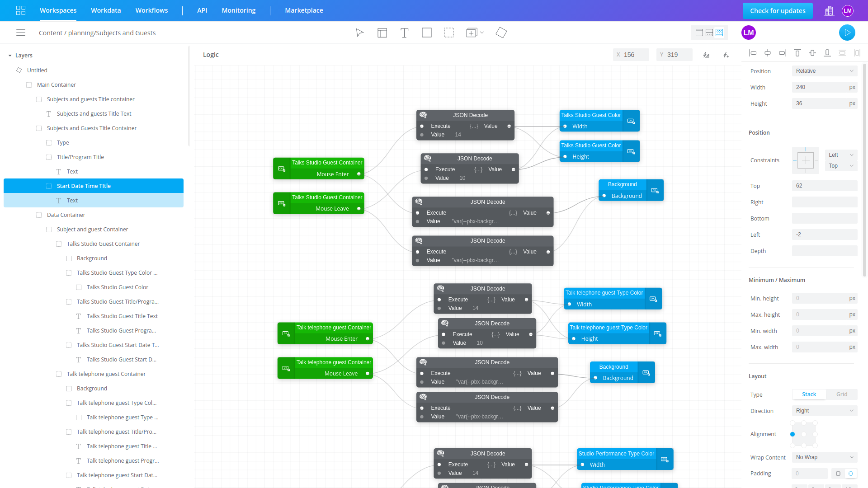Toggle checkbox next to Talks Studio Guest Color
The width and height of the screenshot is (868, 488).
[79, 287]
